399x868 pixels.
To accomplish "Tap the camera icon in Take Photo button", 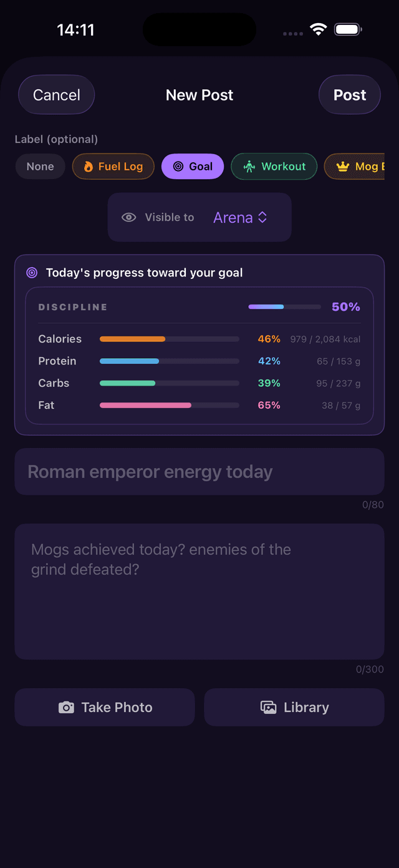I will pyautogui.click(x=66, y=707).
